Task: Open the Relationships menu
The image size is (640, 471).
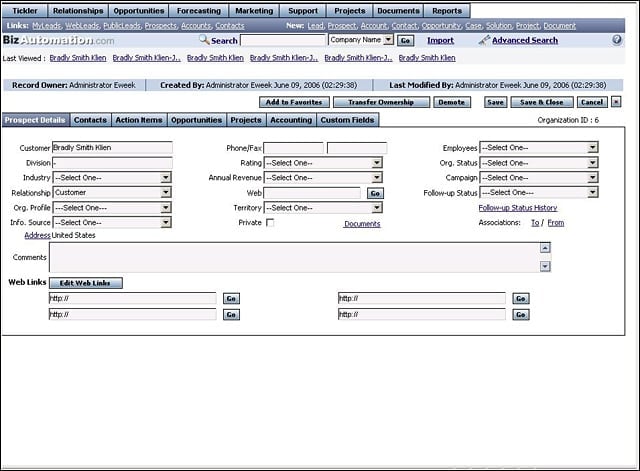Action: coord(78,11)
